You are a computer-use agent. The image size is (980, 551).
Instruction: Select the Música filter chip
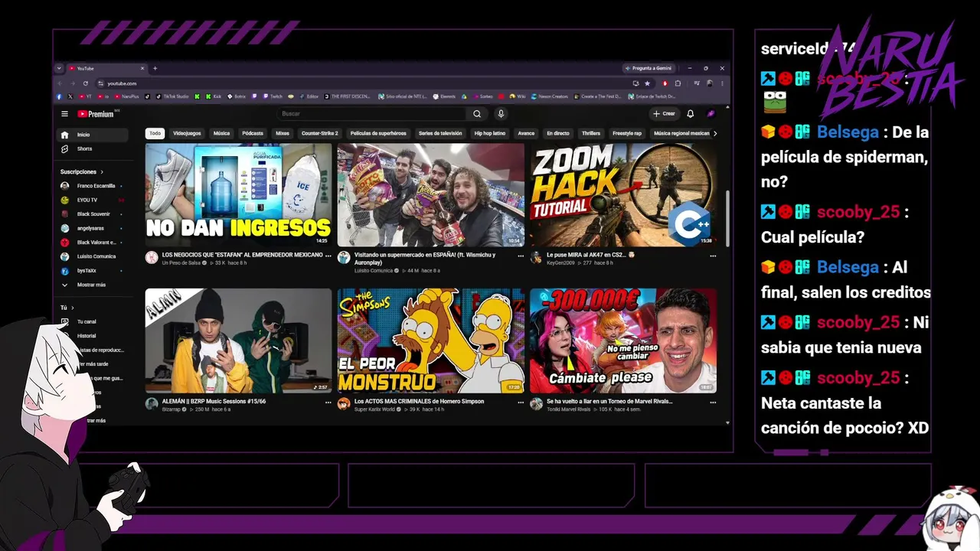pyautogui.click(x=221, y=133)
